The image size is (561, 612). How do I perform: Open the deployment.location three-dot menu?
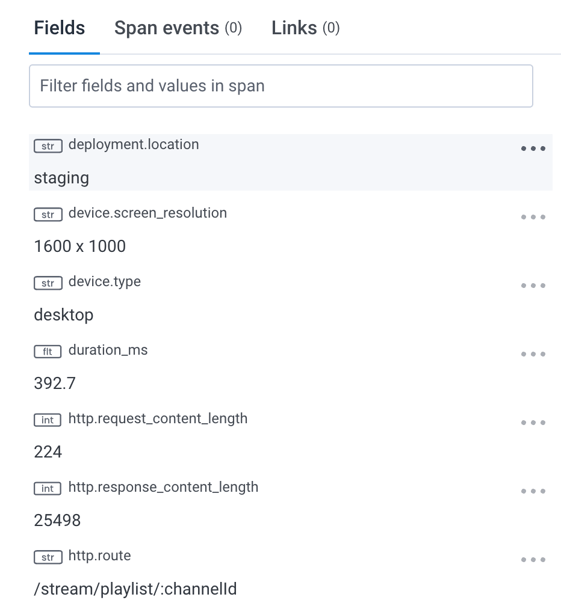tap(533, 148)
